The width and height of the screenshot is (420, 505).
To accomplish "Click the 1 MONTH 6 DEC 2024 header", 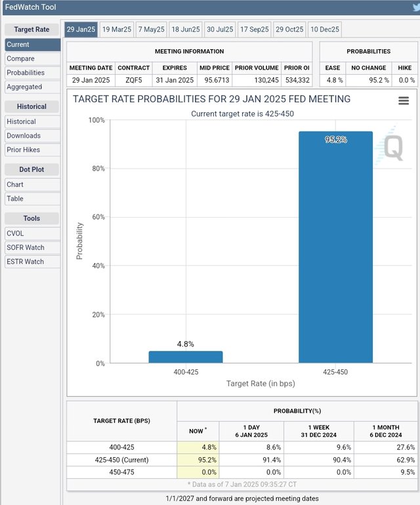I will (386, 431).
